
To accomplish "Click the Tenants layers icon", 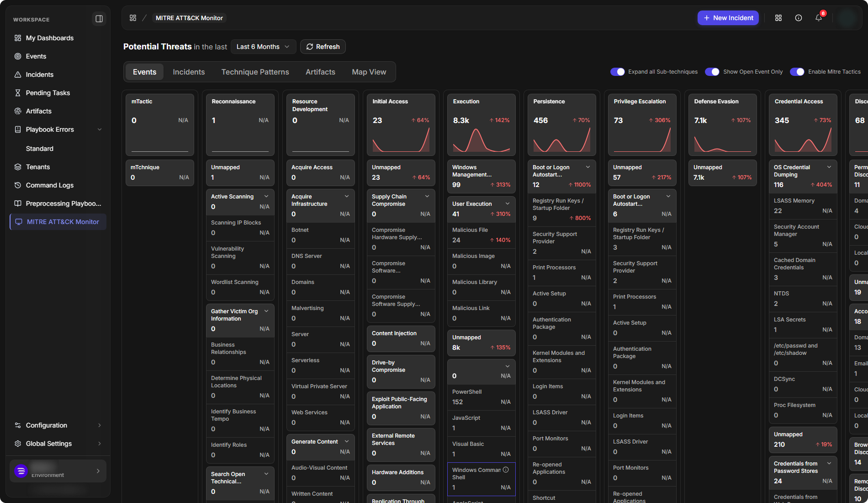I will click(x=18, y=167).
